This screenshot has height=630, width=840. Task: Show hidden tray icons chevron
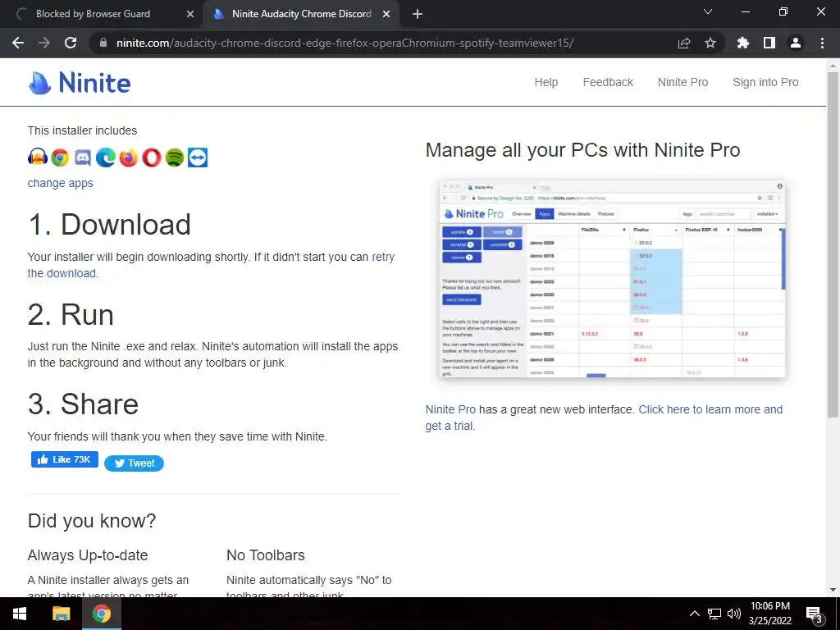pyautogui.click(x=694, y=614)
